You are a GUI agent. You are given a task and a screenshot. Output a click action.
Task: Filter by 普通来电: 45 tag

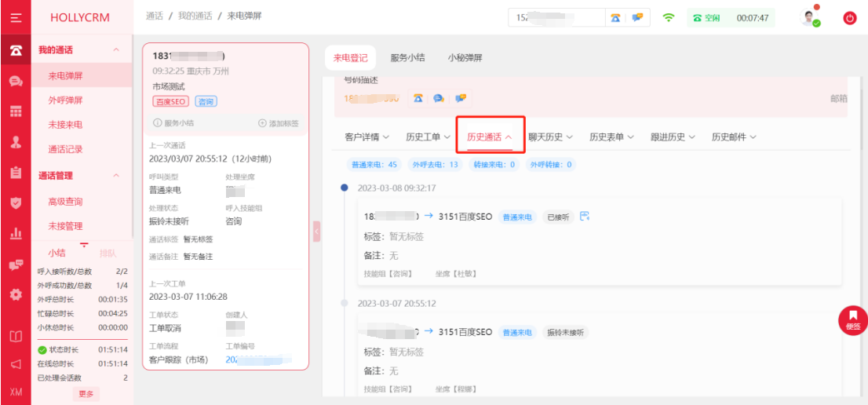(374, 164)
